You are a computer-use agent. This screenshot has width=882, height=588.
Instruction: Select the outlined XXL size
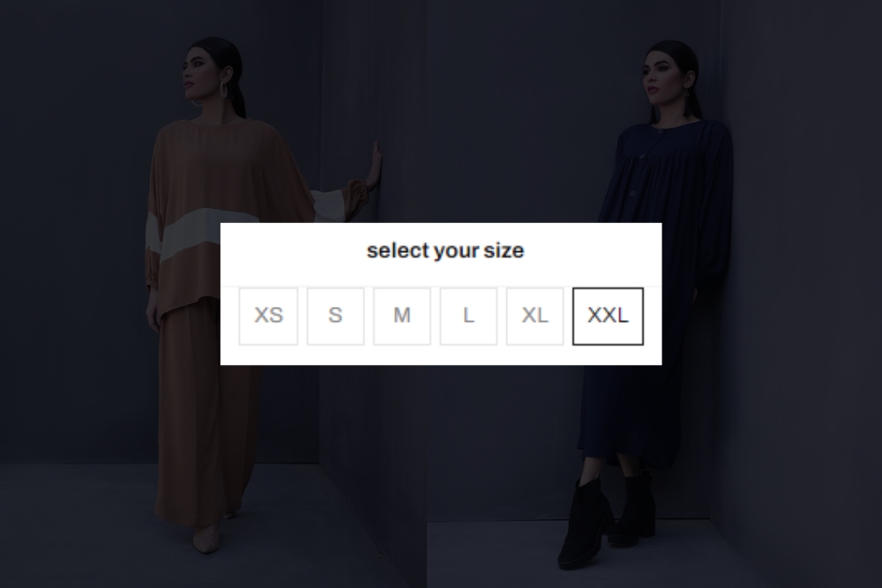pyautogui.click(x=608, y=316)
